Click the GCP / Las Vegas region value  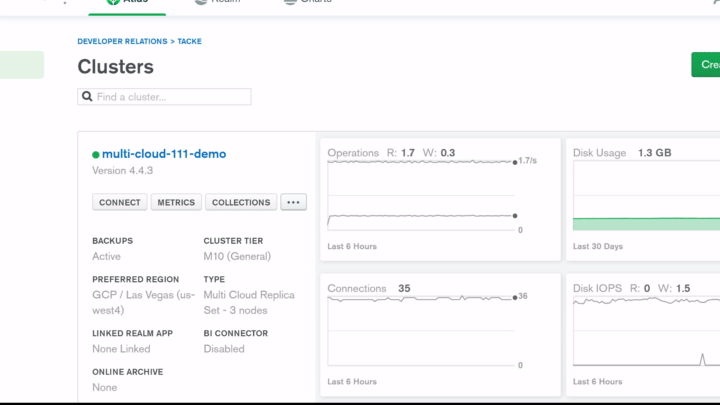[143, 303]
